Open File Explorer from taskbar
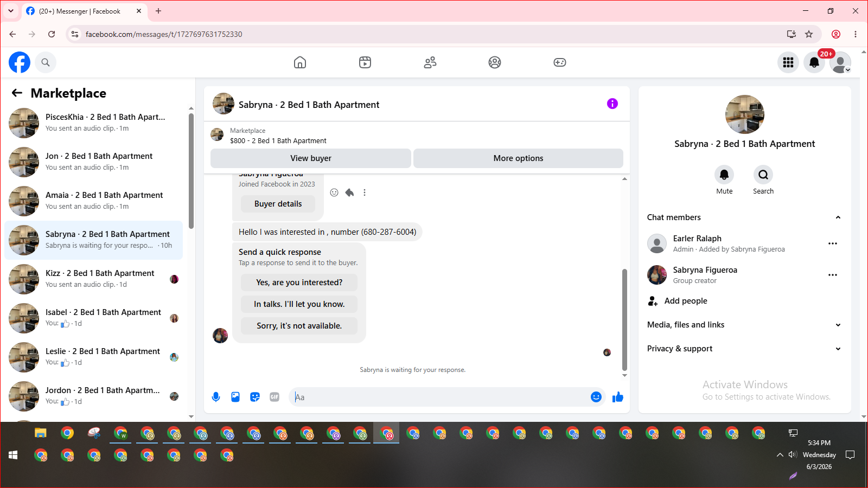 pos(41,433)
